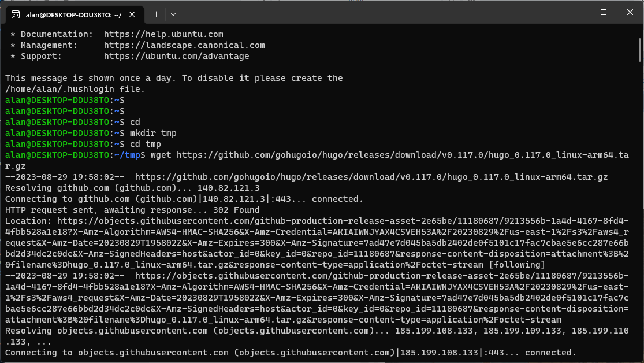Click the objects.githubusercontent.com Location URL

tap(317, 243)
